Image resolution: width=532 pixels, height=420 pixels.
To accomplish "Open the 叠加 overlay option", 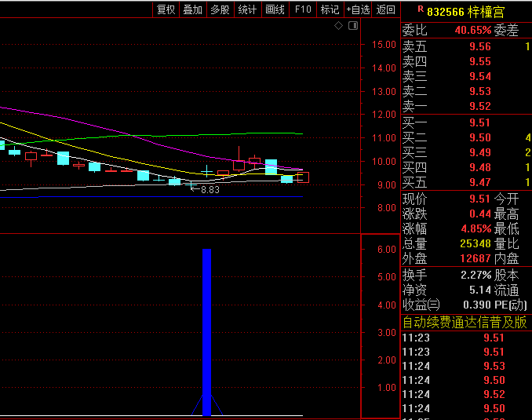I will [192, 9].
